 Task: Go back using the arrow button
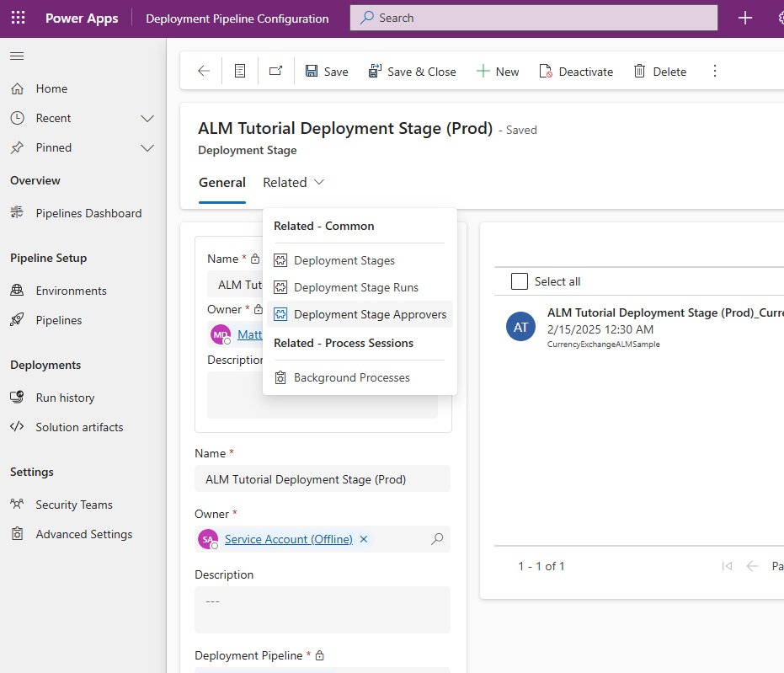click(x=204, y=71)
